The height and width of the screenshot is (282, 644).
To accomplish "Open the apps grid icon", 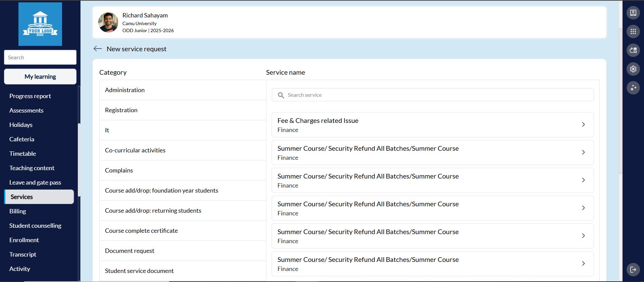I will [x=633, y=31].
